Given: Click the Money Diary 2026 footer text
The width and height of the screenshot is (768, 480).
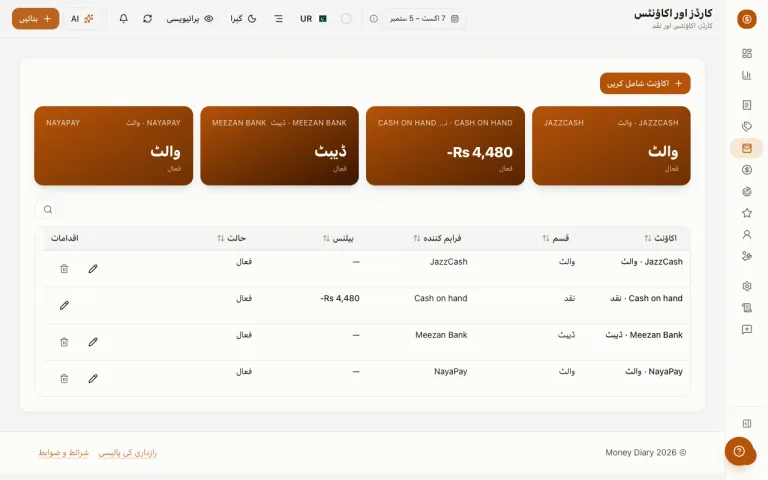Looking at the screenshot, I should click(646, 453).
